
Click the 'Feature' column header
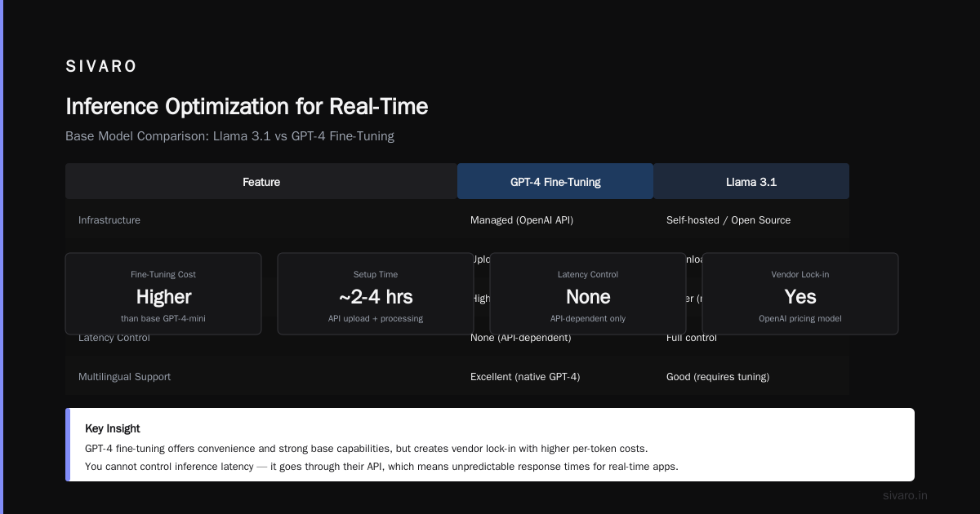point(261,182)
